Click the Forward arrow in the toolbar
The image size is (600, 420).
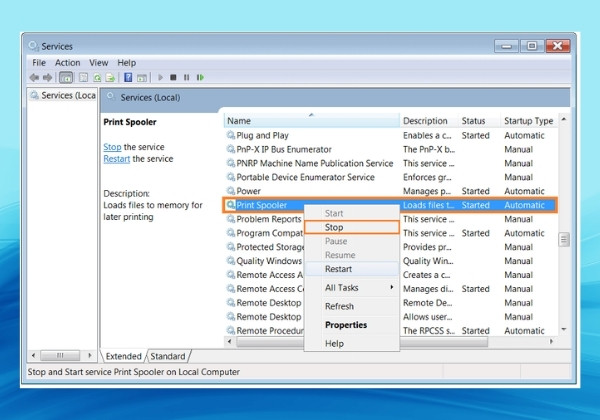click(x=47, y=78)
